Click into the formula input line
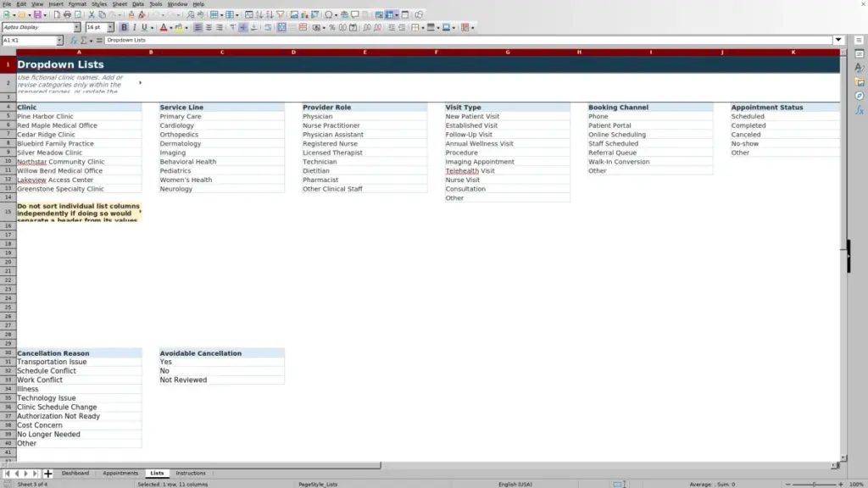Viewport: 868px width, 488px height. point(468,41)
